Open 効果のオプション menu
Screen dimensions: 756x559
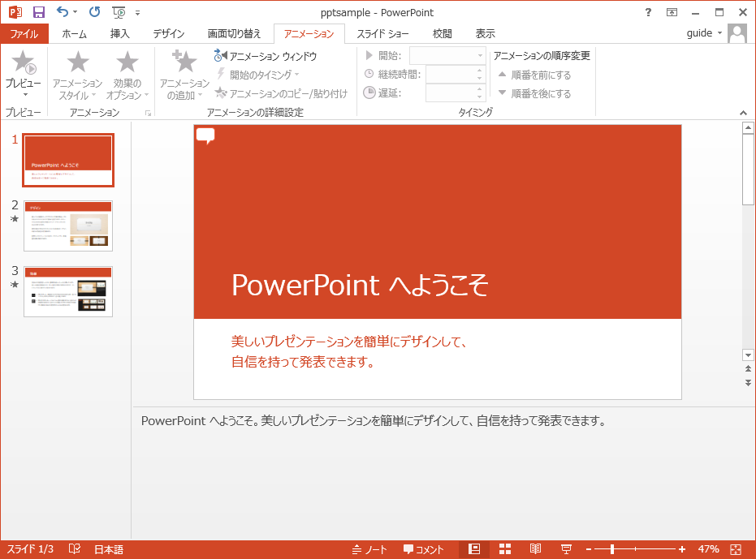coord(127,75)
